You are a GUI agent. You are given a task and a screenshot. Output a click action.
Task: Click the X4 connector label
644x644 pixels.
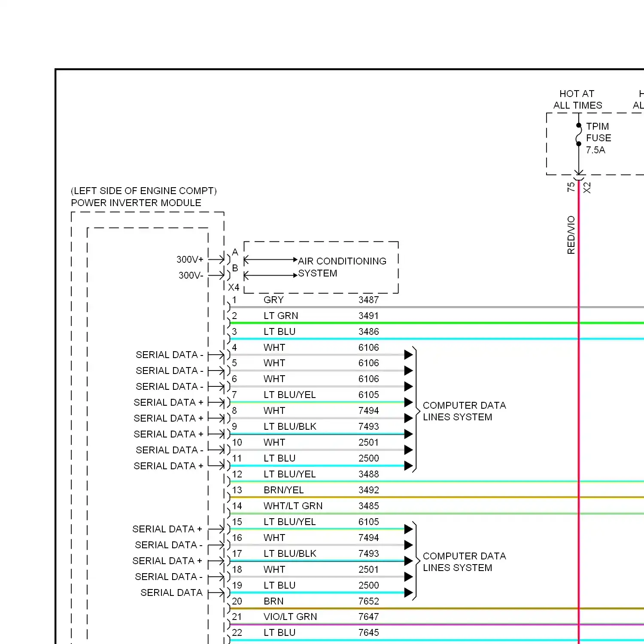tap(234, 288)
